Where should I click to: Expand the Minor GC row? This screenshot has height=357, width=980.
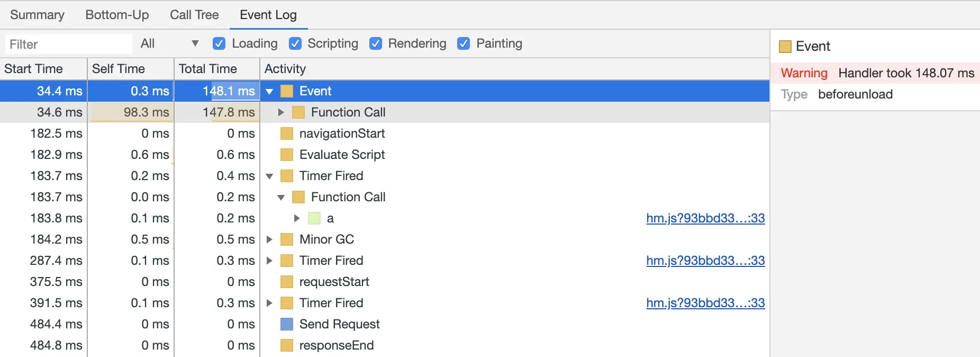point(269,239)
